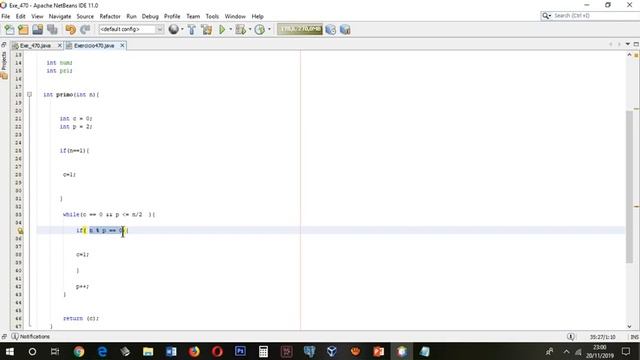Click the memory usage bar to garbage collect
640x360 pixels.
pyautogui.click(x=300, y=29)
